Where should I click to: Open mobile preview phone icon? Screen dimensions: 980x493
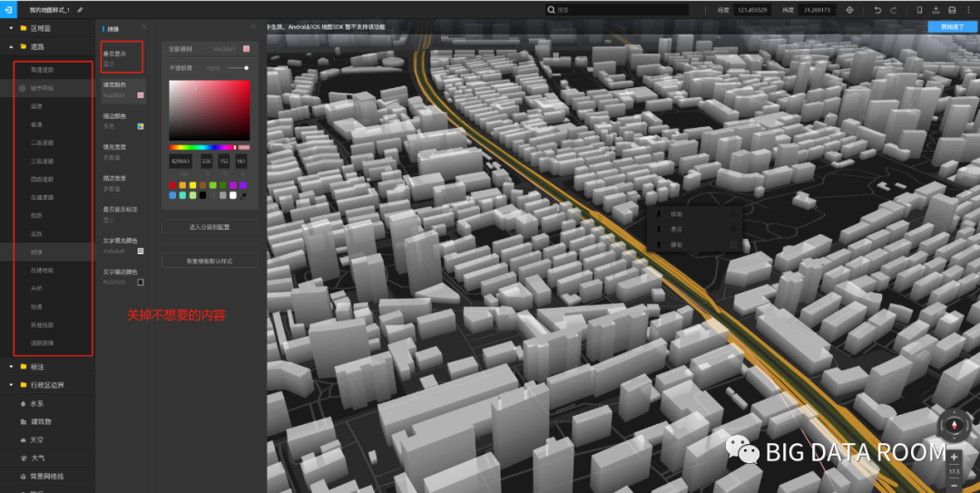[919, 10]
